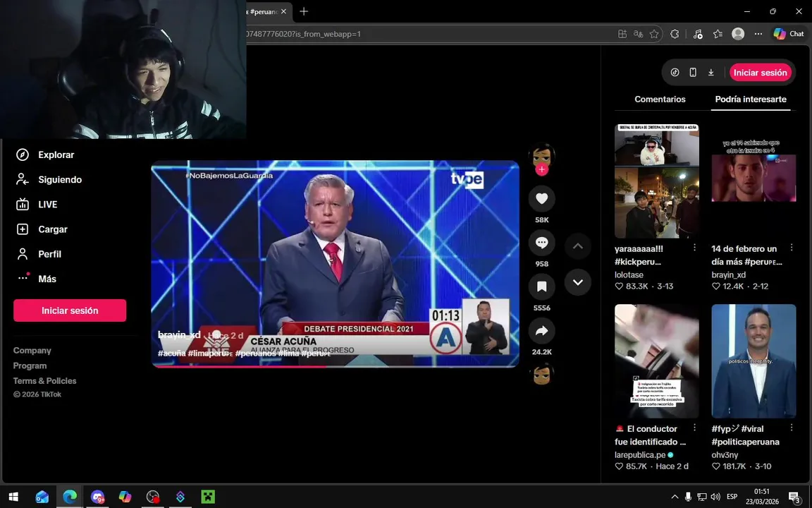Open the #politicaperuana video thumbnail

(753, 361)
